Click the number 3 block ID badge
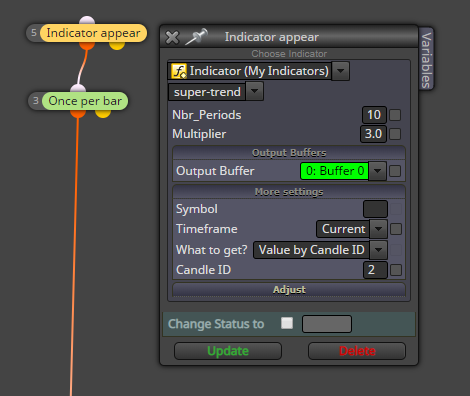 (36, 101)
